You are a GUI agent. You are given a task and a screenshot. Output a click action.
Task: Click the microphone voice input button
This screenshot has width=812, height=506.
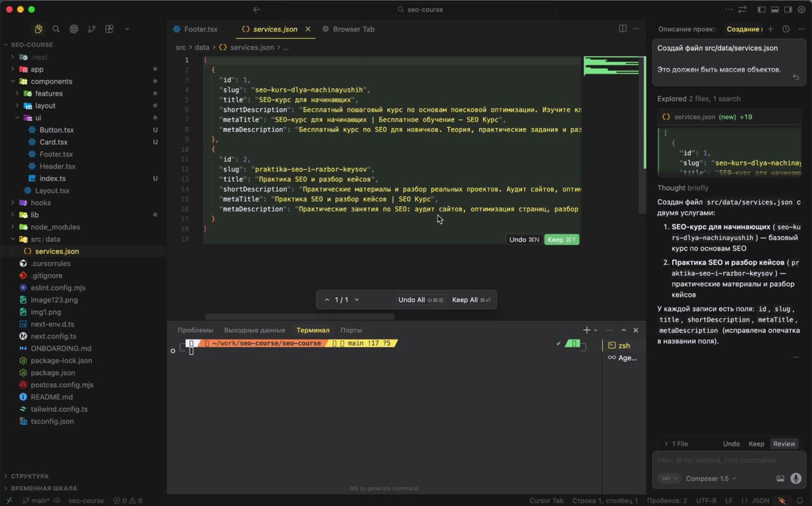coord(796,478)
